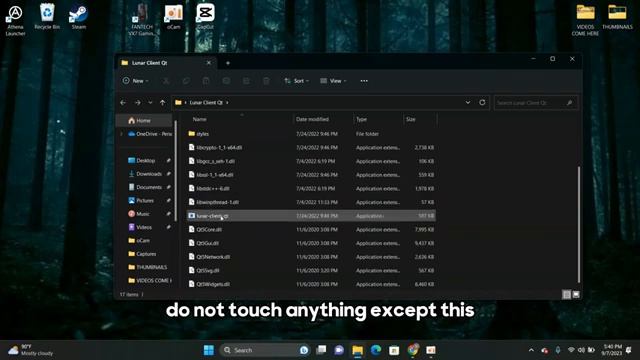Open Microsoft Edge from taskbar
The image size is (640, 360).
[376, 350]
